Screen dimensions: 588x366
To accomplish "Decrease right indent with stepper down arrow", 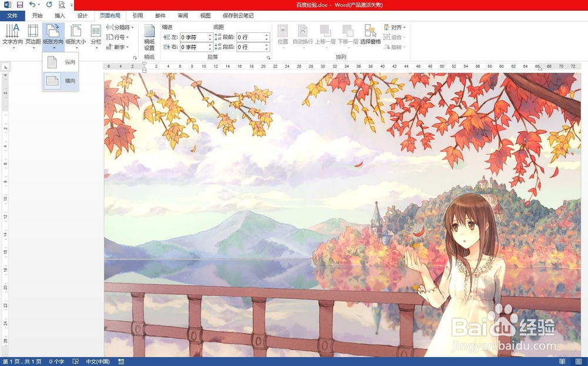I will (210, 49).
